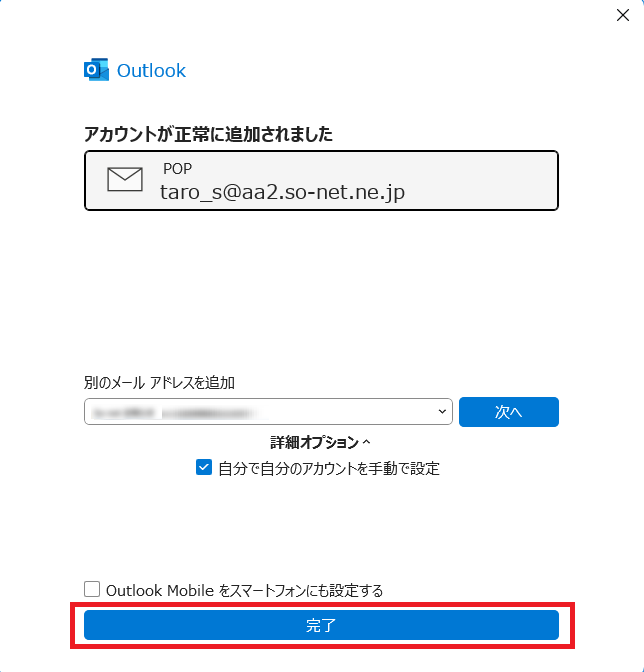
Task: Open the email address dropdown arrow
Action: 442,411
